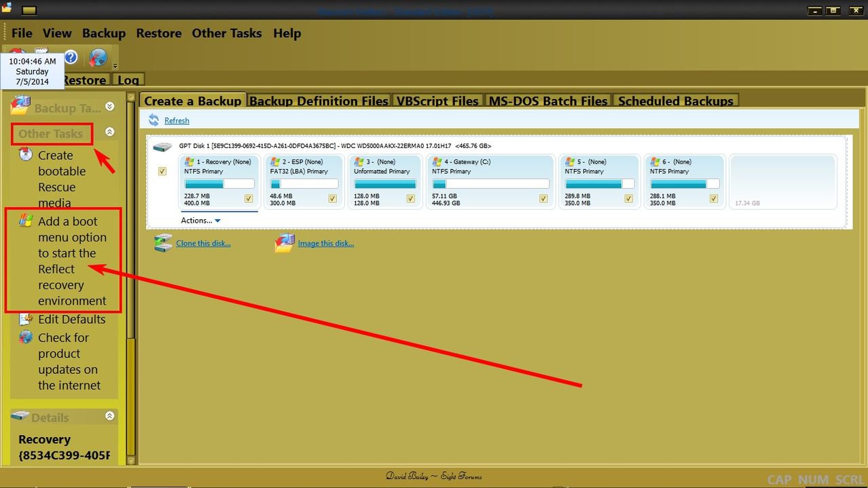Uncheck the partition 5 checkbox (289.8 MB)
This screenshot has height=488, width=868.
(x=628, y=199)
